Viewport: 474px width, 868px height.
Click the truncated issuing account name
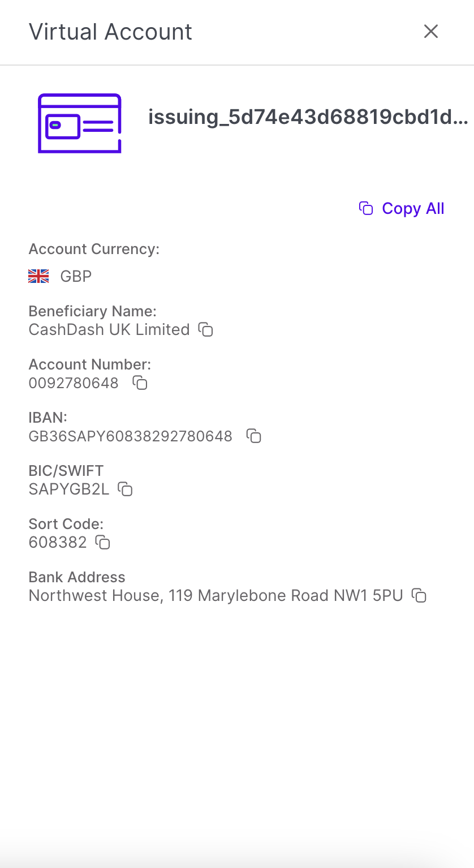[308, 117]
